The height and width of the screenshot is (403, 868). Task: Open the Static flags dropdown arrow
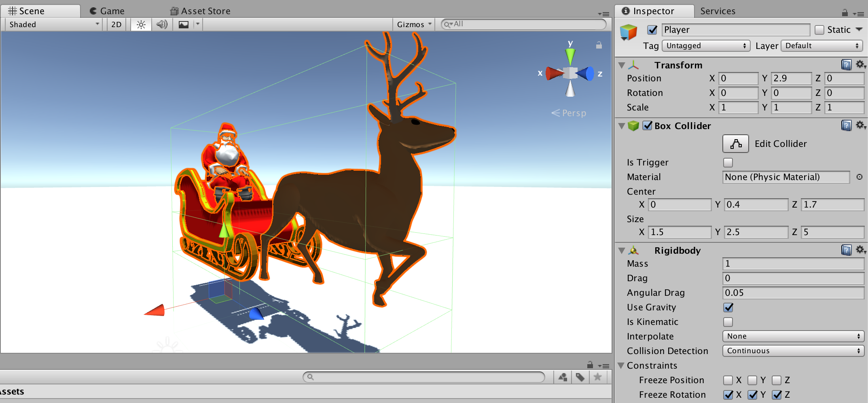pos(860,30)
